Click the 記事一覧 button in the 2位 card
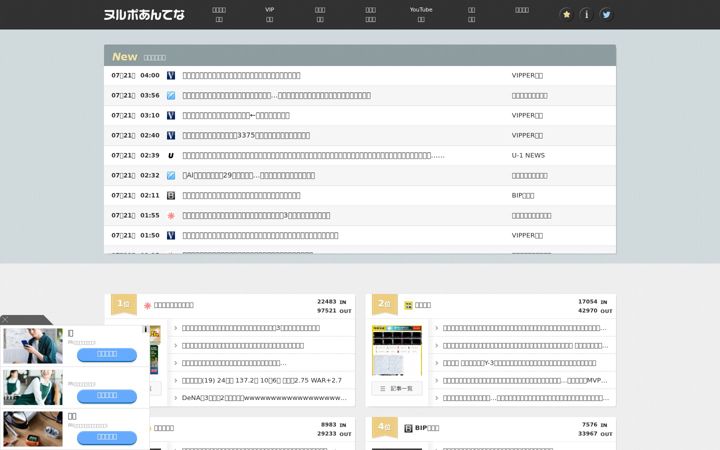Viewport: 720px width, 450px height. [x=396, y=388]
